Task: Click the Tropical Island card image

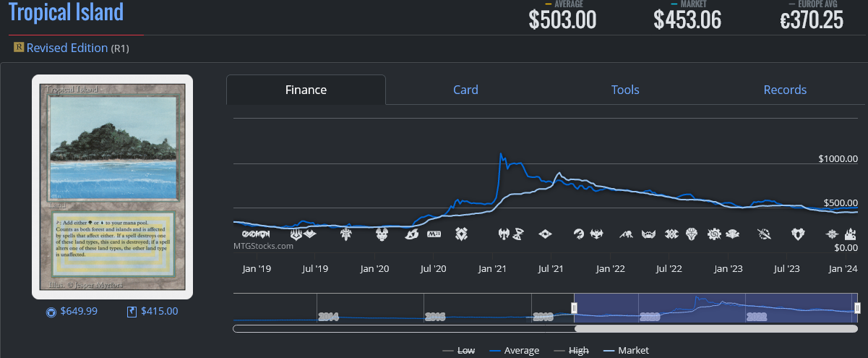Action: pyautogui.click(x=112, y=187)
